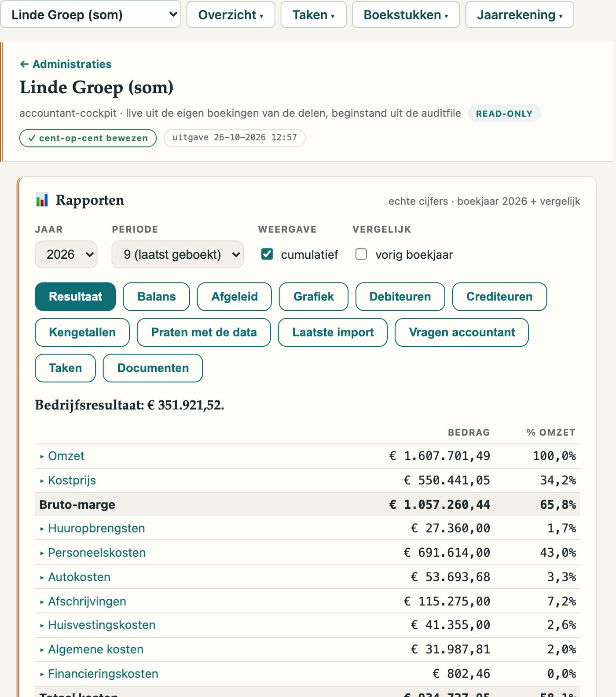Uncheck the cumulatief checkbox
This screenshot has height=697, width=616.
pyautogui.click(x=267, y=254)
